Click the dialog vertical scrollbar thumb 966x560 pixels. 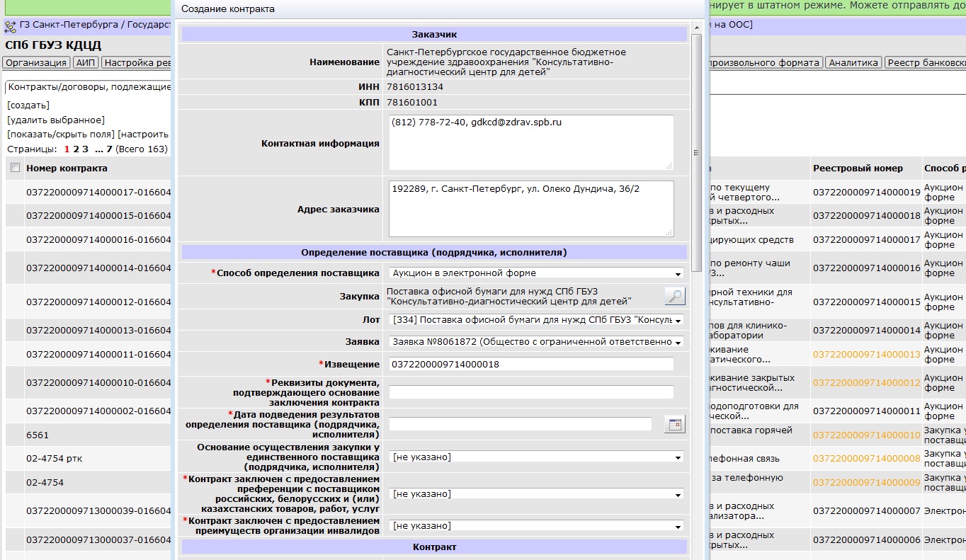tap(696, 152)
